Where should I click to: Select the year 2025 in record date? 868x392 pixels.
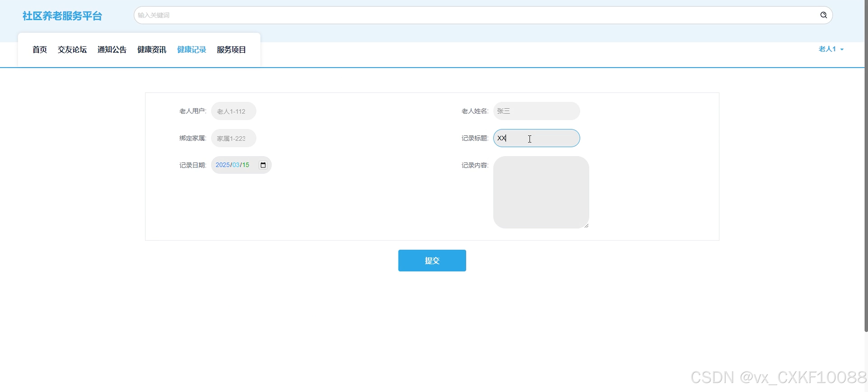223,165
